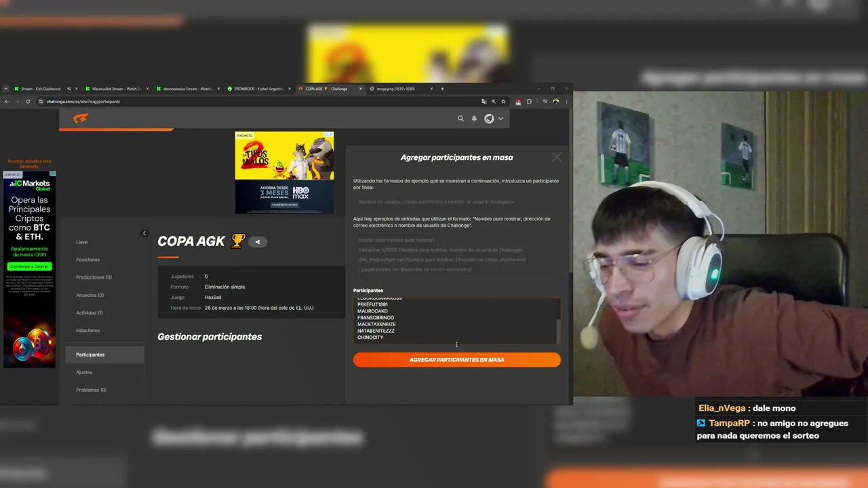Click the HBO Max Tipos Malos ad
This screenshot has width=868, height=488.
coord(284,173)
